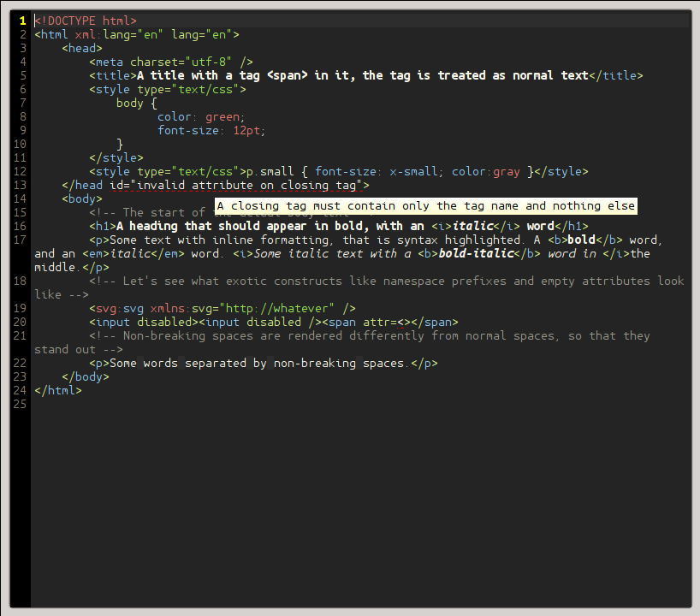The width and height of the screenshot is (700, 616).
Task: Click the closing brace on line 10
Action: [120, 145]
